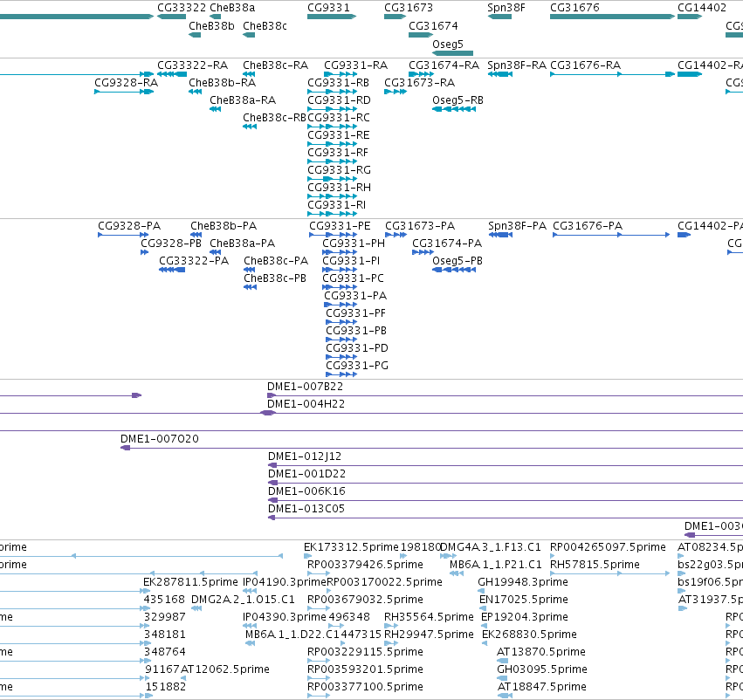Select the Spn38F-PA protein

(x=500, y=235)
